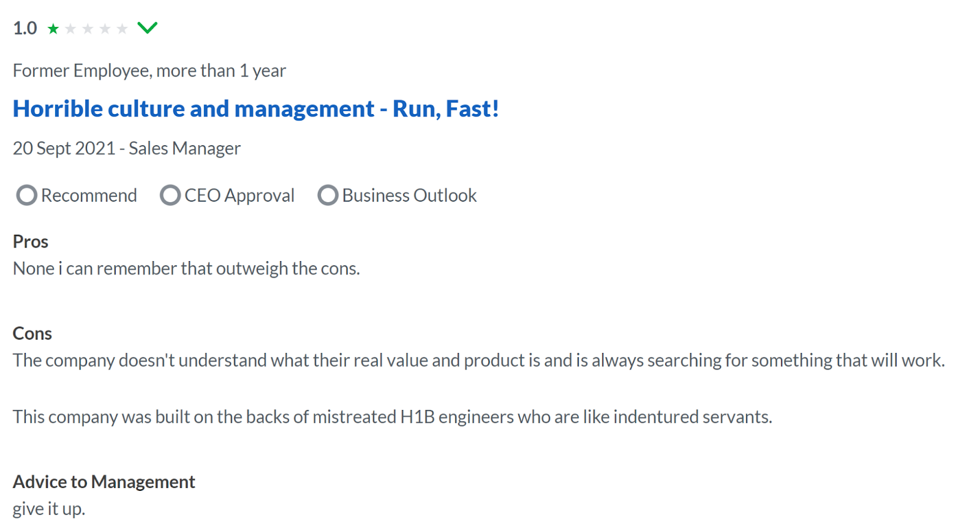The width and height of the screenshot is (980, 524).
Task: Click the CEO Approval circle indicator
Action: [x=170, y=196]
